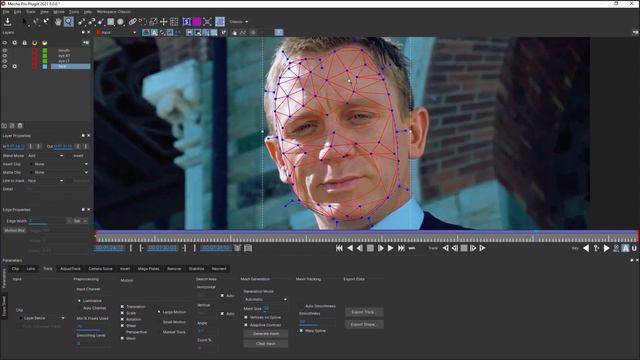Click Track Forwards button

click(x=482, y=248)
